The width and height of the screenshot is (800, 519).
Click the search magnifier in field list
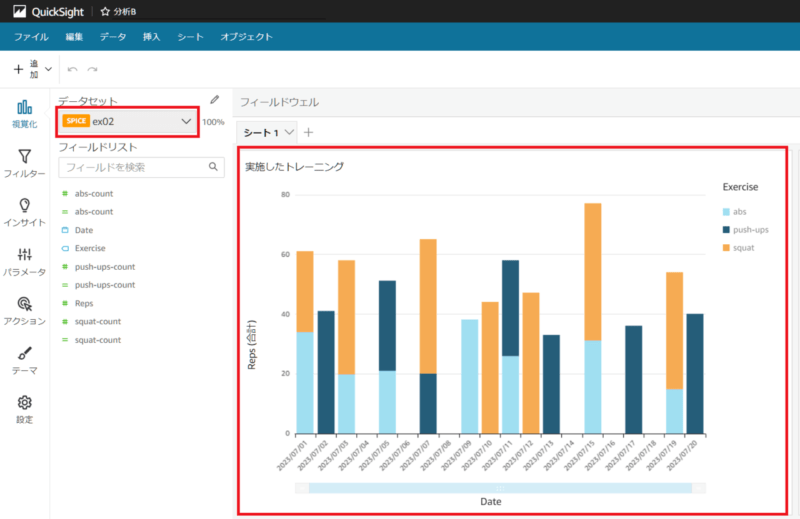213,166
